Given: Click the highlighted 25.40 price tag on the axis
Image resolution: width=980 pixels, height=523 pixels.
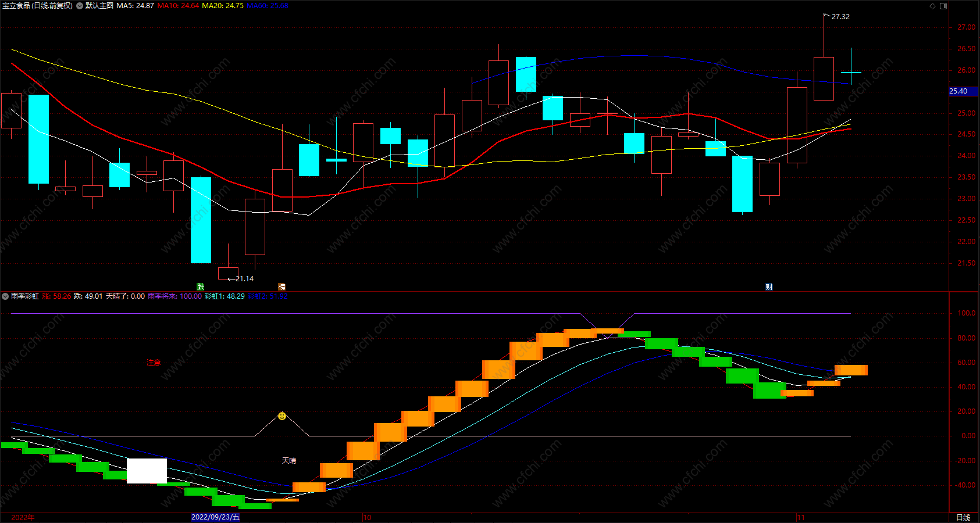Looking at the screenshot, I should point(963,91).
